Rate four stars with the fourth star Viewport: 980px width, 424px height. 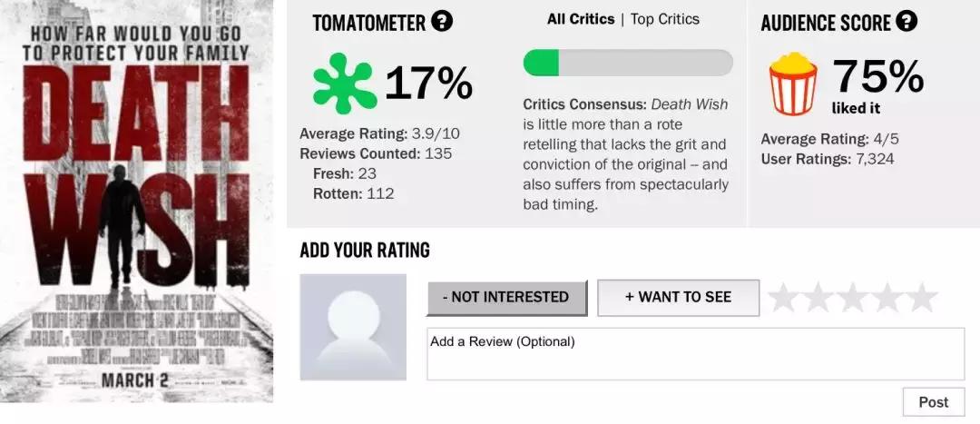click(887, 297)
